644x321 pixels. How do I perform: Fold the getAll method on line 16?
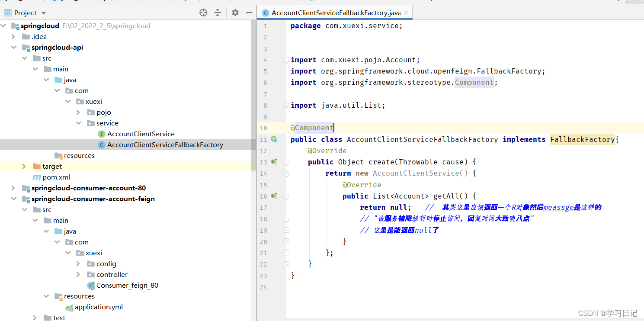click(287, 196)
